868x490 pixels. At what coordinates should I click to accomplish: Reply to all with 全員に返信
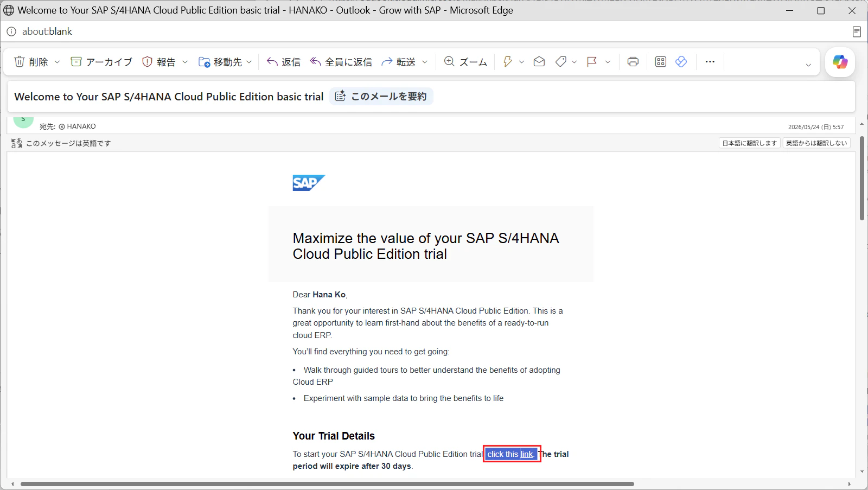(341, 62)
